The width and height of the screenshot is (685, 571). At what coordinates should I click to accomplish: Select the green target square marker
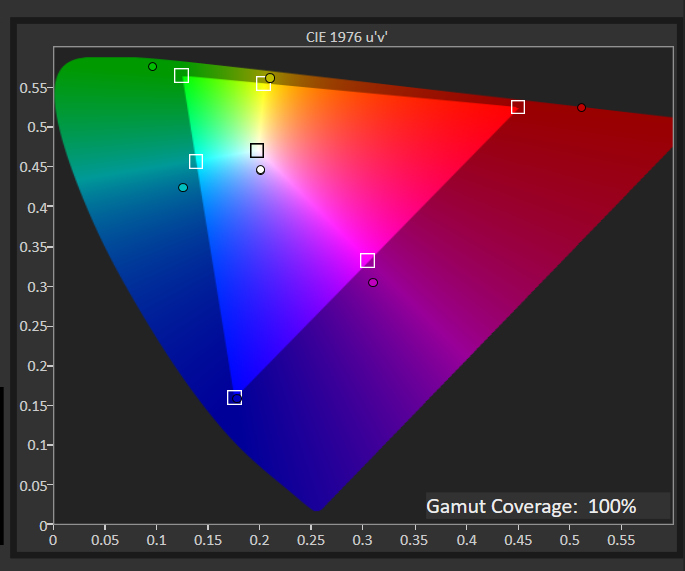(181, 76)
